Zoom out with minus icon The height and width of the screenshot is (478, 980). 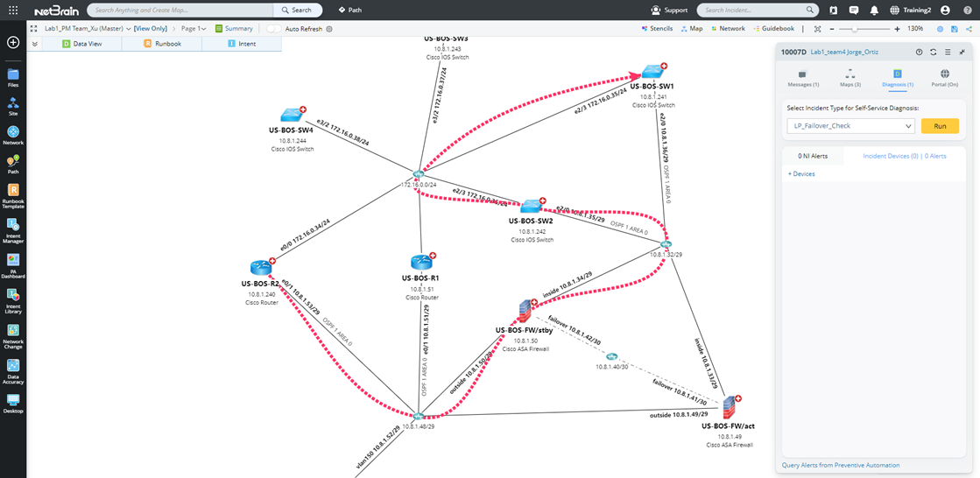click(x=832, y=29)
